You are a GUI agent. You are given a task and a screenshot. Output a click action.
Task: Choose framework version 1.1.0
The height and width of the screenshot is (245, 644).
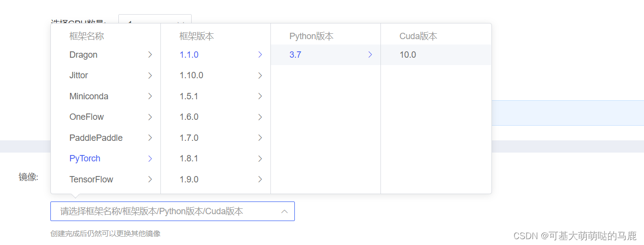(216, 55)
